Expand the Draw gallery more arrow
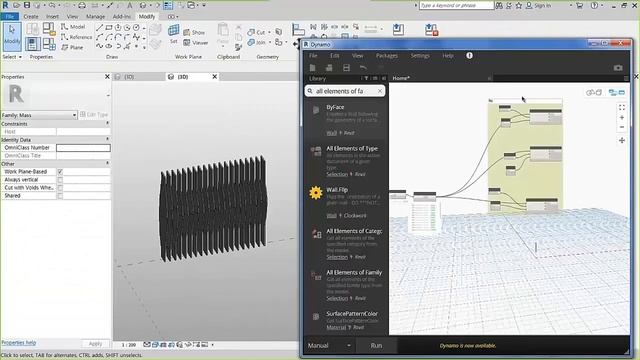The height and width of the screenshot is (360, 640). 144,47
